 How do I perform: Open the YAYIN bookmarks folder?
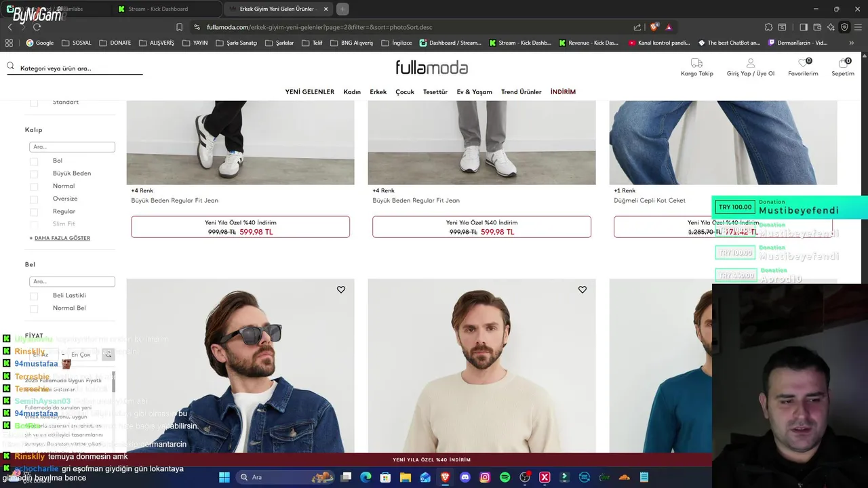[195, 43]
